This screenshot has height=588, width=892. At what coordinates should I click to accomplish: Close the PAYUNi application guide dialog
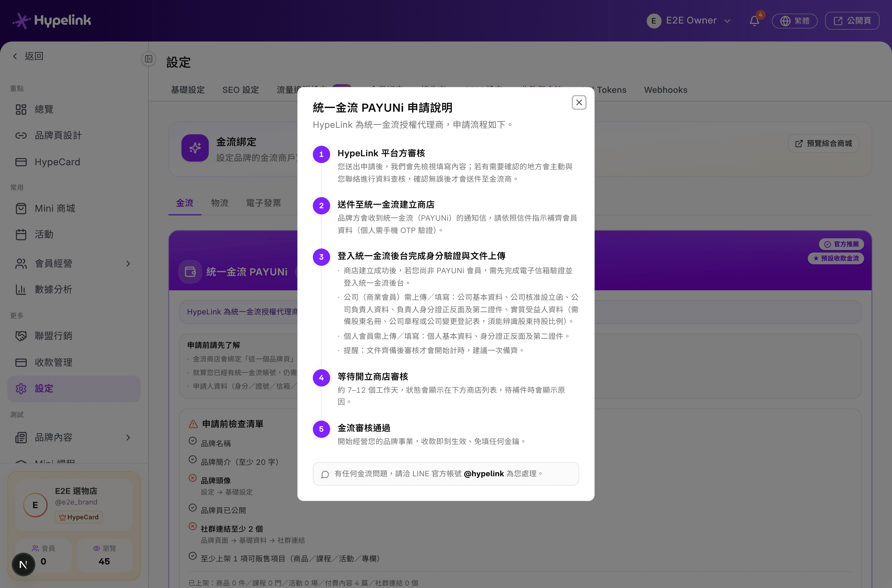click(579, 102)
